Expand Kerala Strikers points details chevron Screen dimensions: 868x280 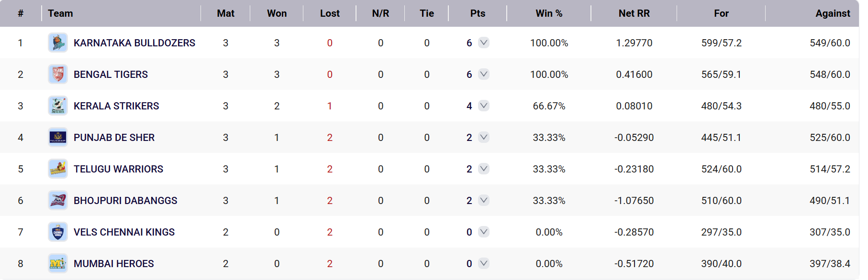coord(484,106)
